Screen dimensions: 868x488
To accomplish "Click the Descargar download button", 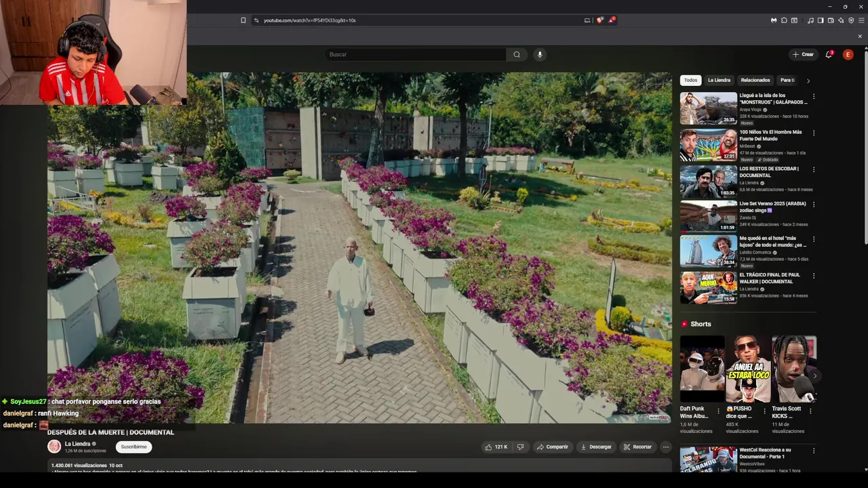I will [596, 447].
